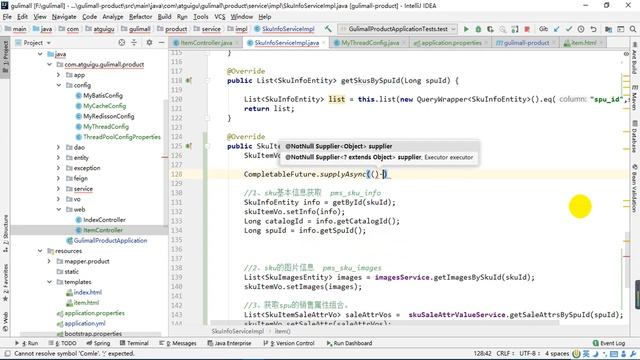Run with coverage icon in toolbar
640x360 pixels.
point(490,29)
